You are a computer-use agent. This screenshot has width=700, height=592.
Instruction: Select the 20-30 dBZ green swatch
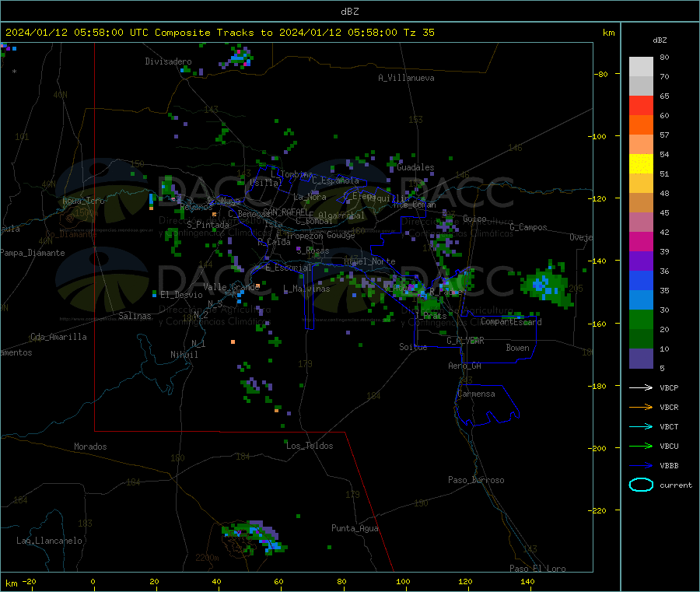[x=641, y=319]
